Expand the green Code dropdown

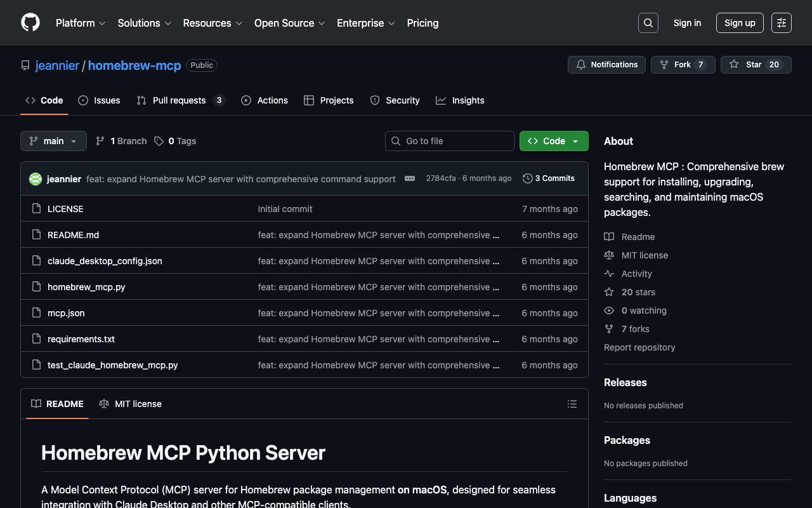(553, 141)
